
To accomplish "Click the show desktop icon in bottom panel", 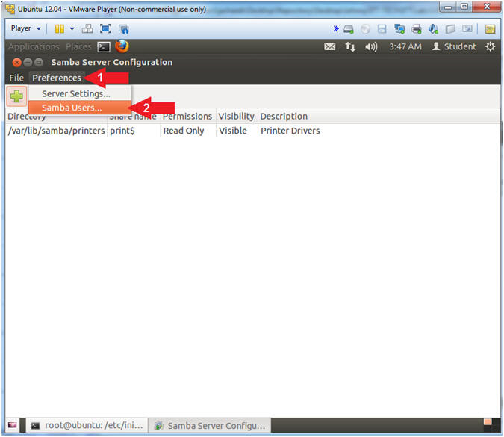I will tap(12, 425).
